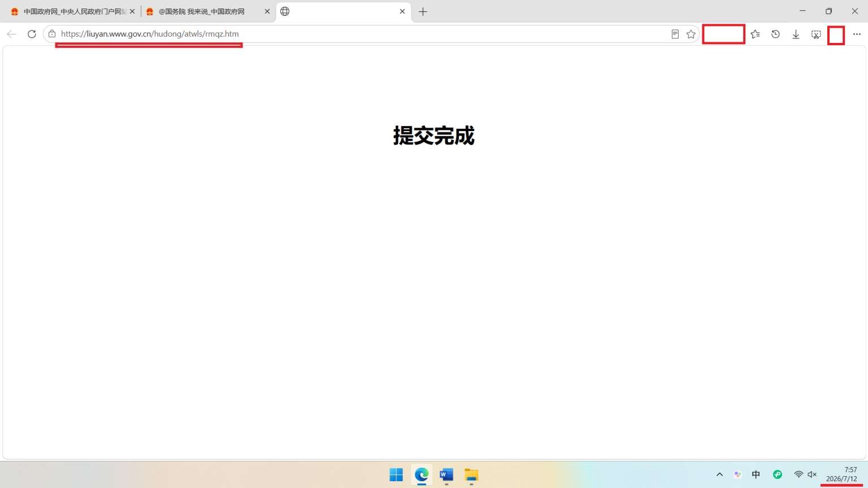The image size is (868, 488).
Task: Open browser settings and more menu
Action: pos(857,34)
